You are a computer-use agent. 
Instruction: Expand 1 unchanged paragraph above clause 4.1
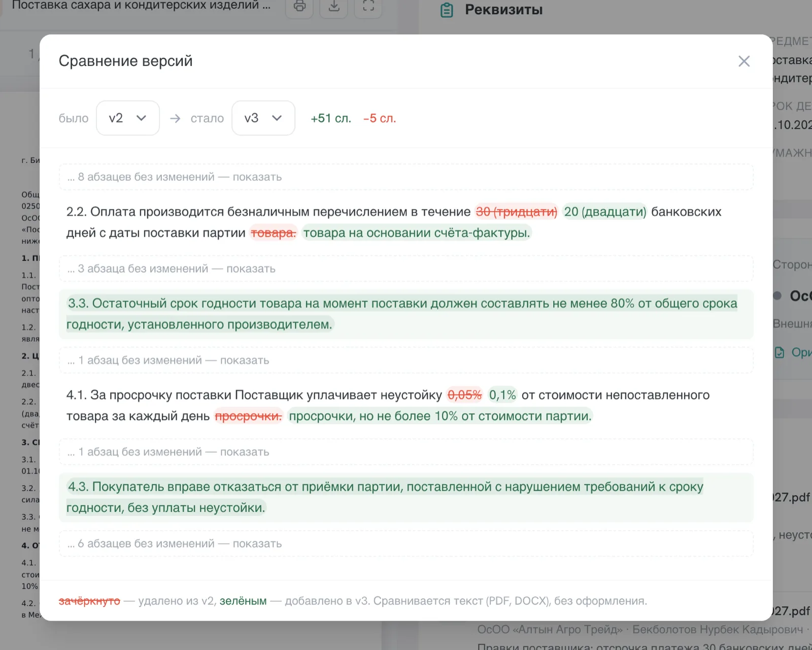click(x=406, y=360)
